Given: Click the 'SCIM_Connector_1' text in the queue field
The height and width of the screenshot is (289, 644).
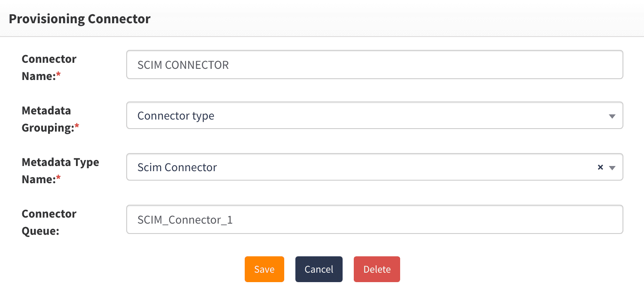Looking at the screenshot, I should (x=185, y=220).
